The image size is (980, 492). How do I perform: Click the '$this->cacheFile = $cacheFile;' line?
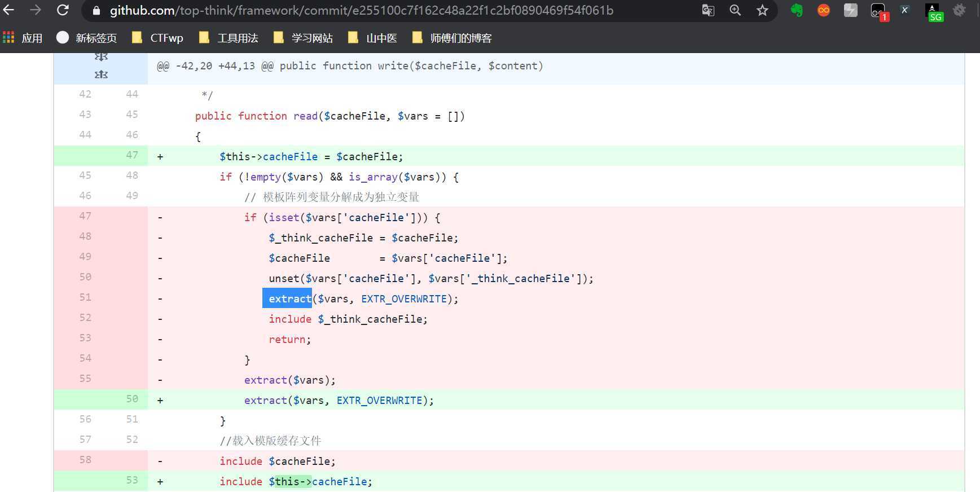(x=311, y=157)
